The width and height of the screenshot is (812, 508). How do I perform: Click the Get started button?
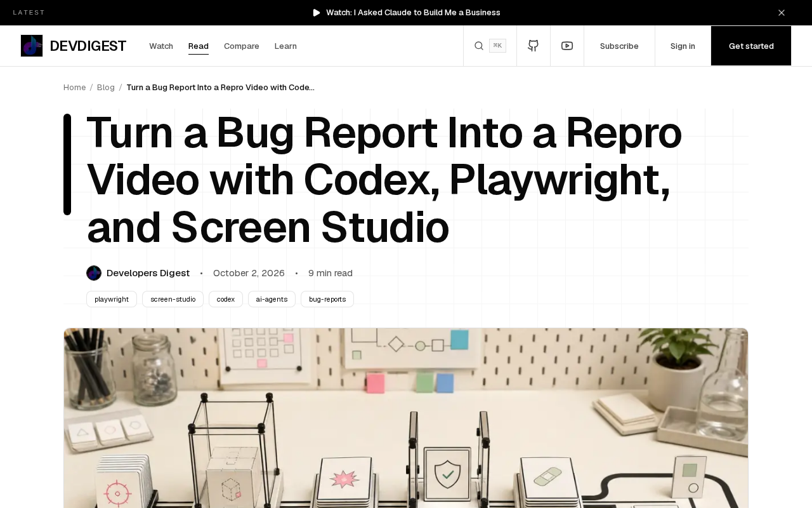click(751, 46)
